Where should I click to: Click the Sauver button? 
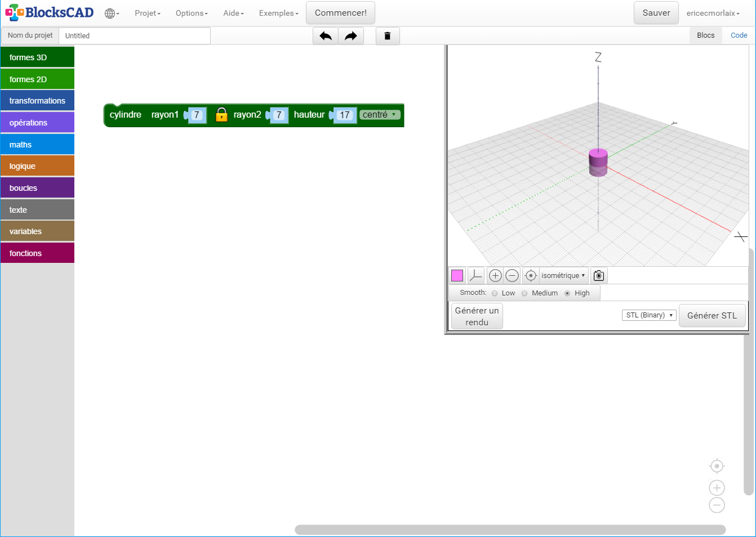[x=656, y=13]
